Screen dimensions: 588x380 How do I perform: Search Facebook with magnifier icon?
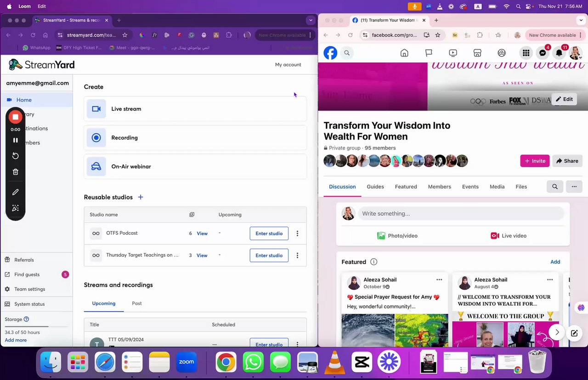(x=347, y=53)
